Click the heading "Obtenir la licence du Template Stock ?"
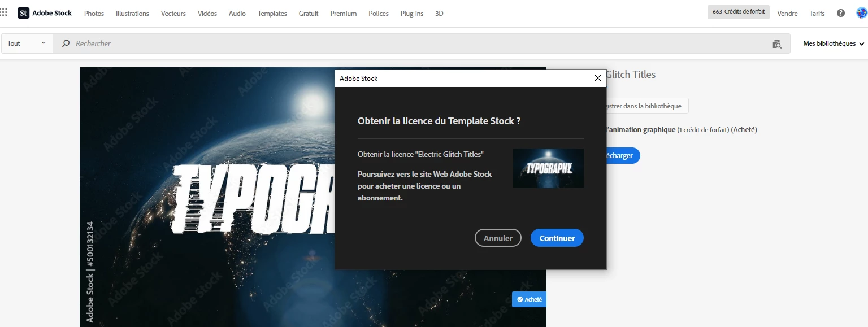 pos(439,121)
